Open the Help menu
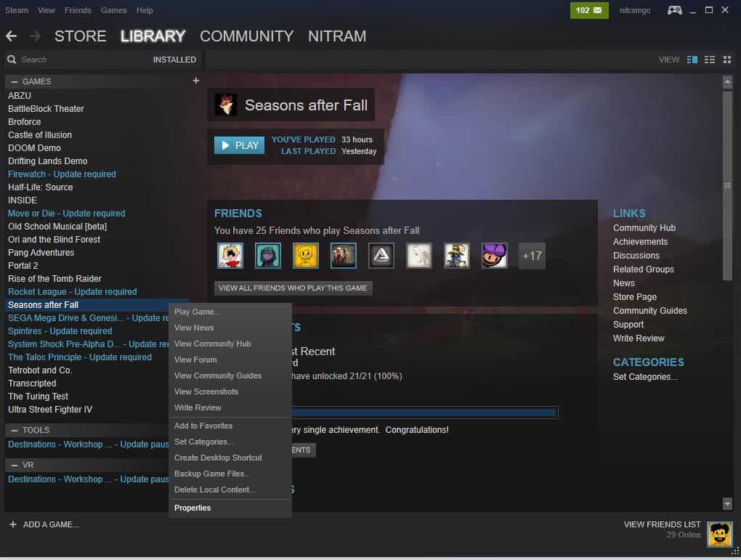Screen dimensions: 741x560 tap(145, 10)
